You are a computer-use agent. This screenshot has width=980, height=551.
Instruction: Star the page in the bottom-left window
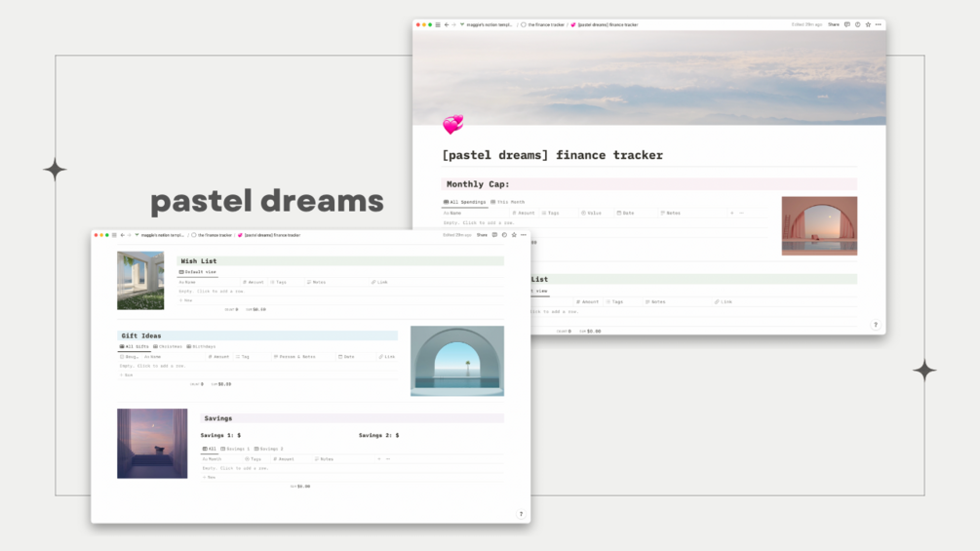[x=514, y=235]
